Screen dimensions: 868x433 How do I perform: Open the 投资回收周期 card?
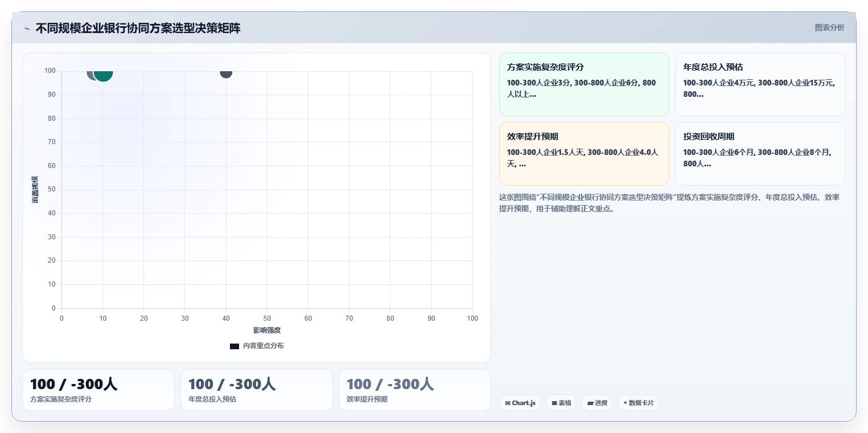(760, 154)
